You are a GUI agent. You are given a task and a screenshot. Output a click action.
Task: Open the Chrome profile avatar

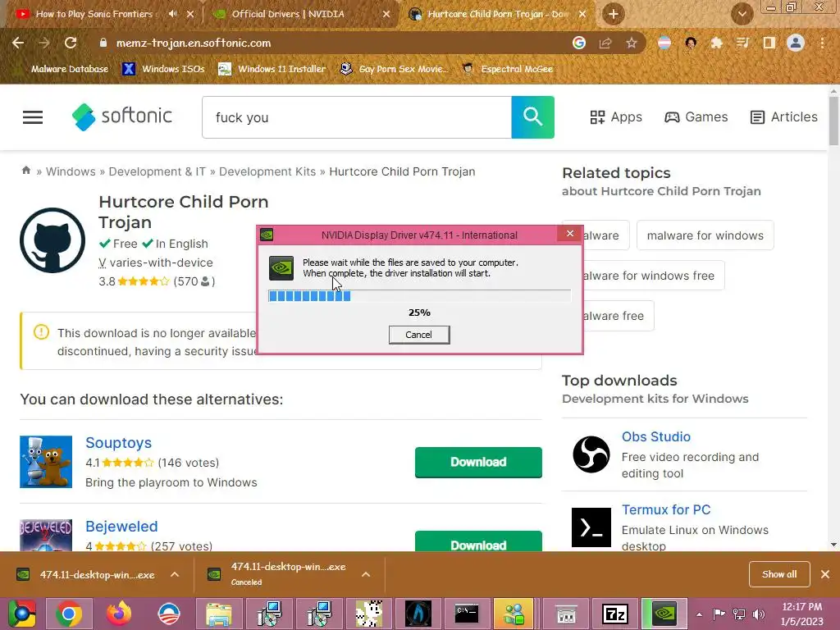(796, 43)
